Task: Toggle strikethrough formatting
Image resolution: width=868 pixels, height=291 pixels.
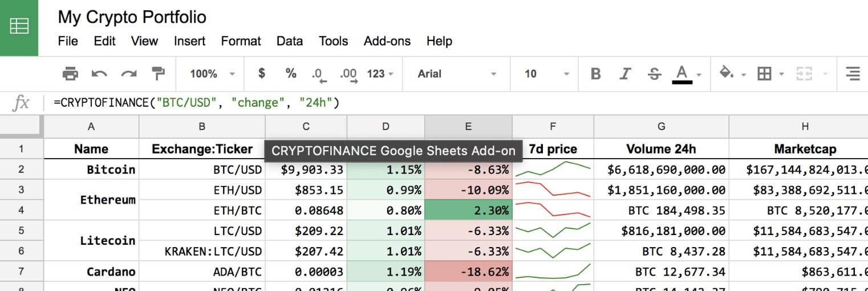Action: click(x=655, y=74)
